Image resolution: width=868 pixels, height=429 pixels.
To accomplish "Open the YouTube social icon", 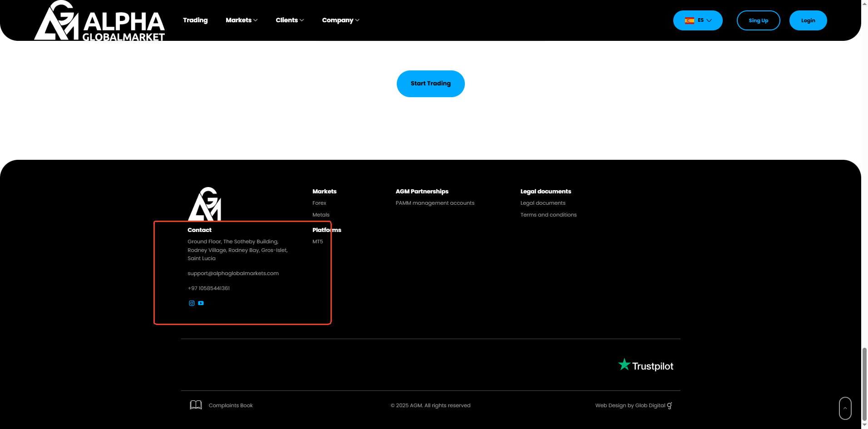I will click(x=201, y=303).
